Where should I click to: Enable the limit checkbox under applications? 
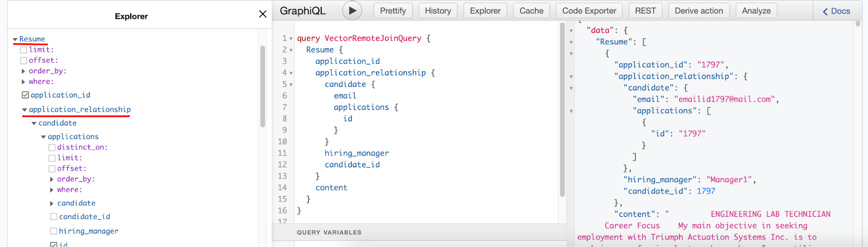click(52, 158)
